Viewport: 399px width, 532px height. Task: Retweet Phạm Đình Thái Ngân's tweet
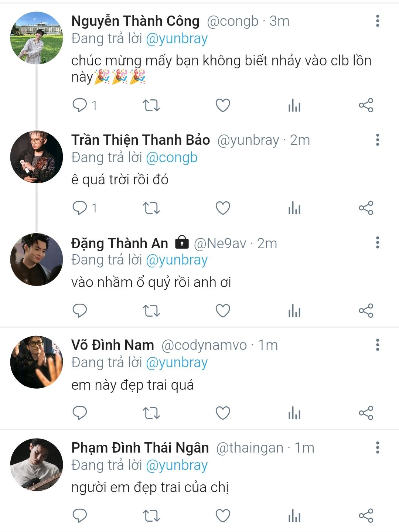point(151,516)
